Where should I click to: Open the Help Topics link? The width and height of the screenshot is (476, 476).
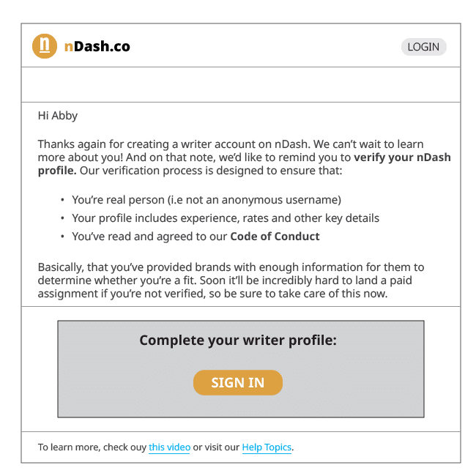[x=267, y=447]
